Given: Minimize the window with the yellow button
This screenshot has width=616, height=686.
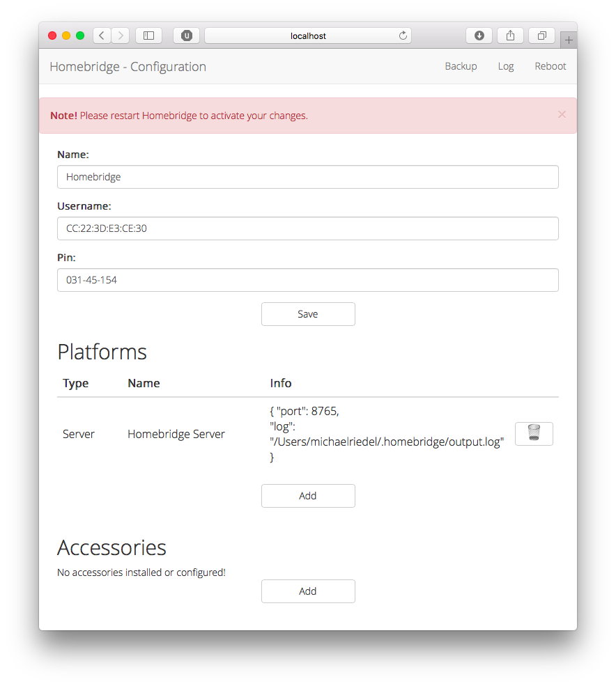Looking at the screenshot, I should coord(66,36).
